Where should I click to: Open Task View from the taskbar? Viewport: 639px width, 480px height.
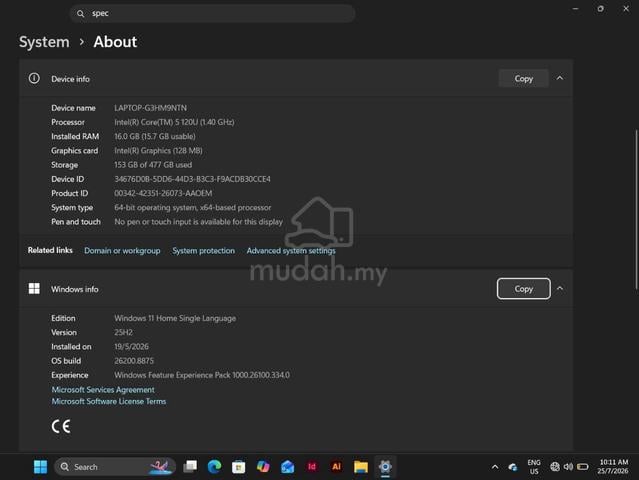click(190, 467)
